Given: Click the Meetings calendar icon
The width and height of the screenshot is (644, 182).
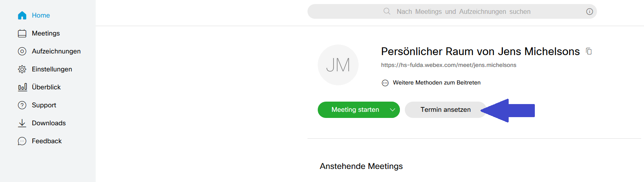Looking at the screenshot, I should click(22, 33).
